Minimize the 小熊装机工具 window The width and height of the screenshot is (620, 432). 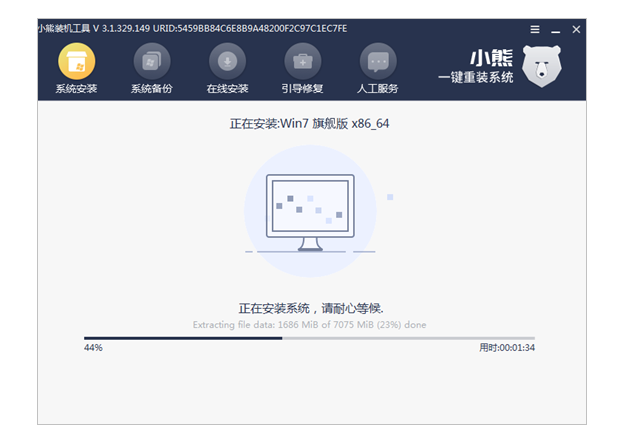coord(556,31)
